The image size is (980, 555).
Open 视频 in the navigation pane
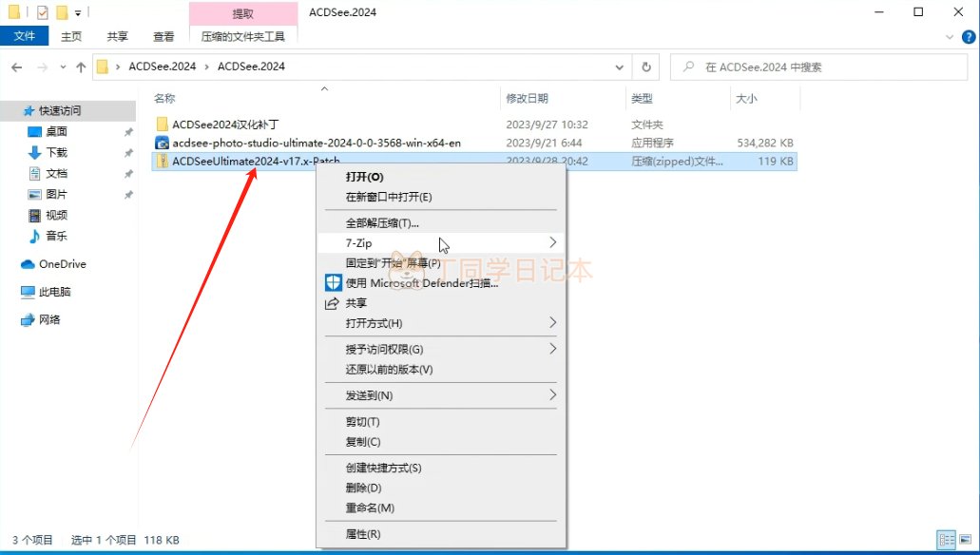56,215
